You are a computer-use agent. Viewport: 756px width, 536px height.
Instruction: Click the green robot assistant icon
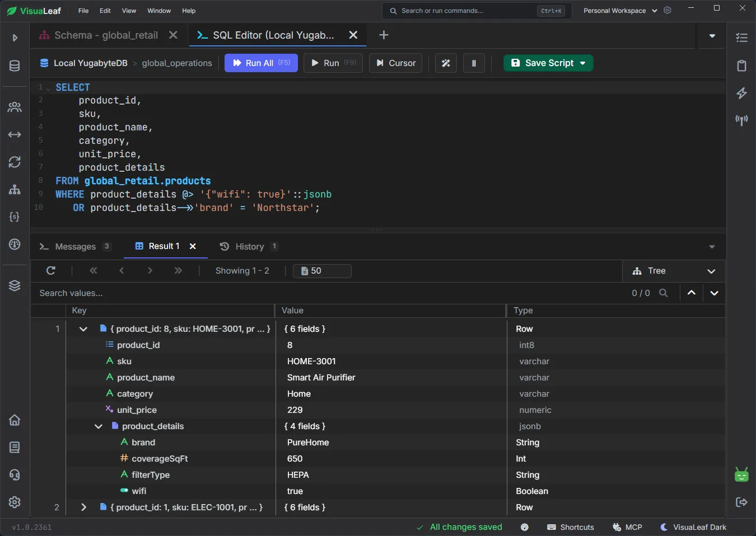tap(741, 475)
